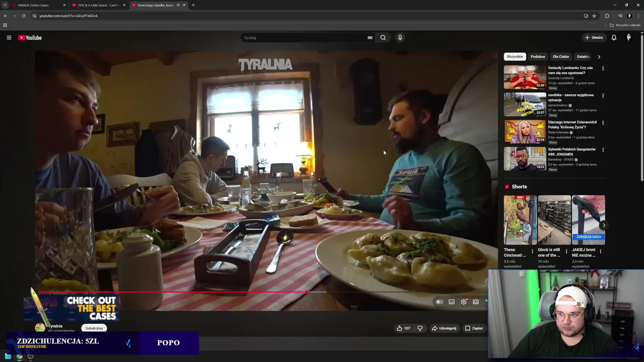Image resolution: width=644 pixels, height=362 pixels.
Task: Open the Tyralnia channel name link
Action: tap(55, 326)
